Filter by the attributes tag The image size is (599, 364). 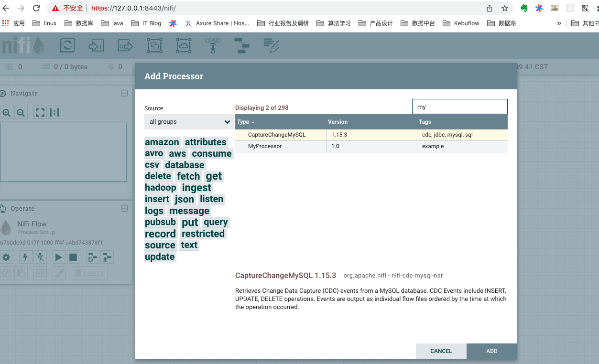(x=206, y=142)
